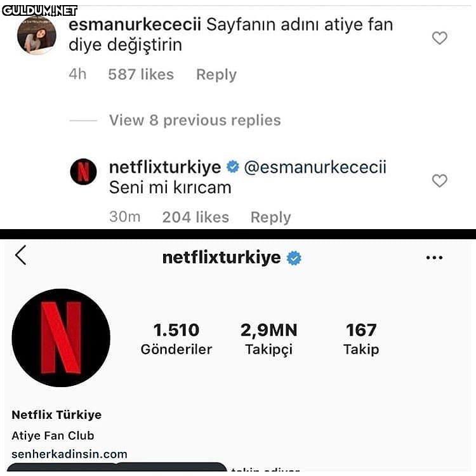This screenshot has width=476, height=476.
Task: Open the three-dot more options menu
Action: click(434, 258)
